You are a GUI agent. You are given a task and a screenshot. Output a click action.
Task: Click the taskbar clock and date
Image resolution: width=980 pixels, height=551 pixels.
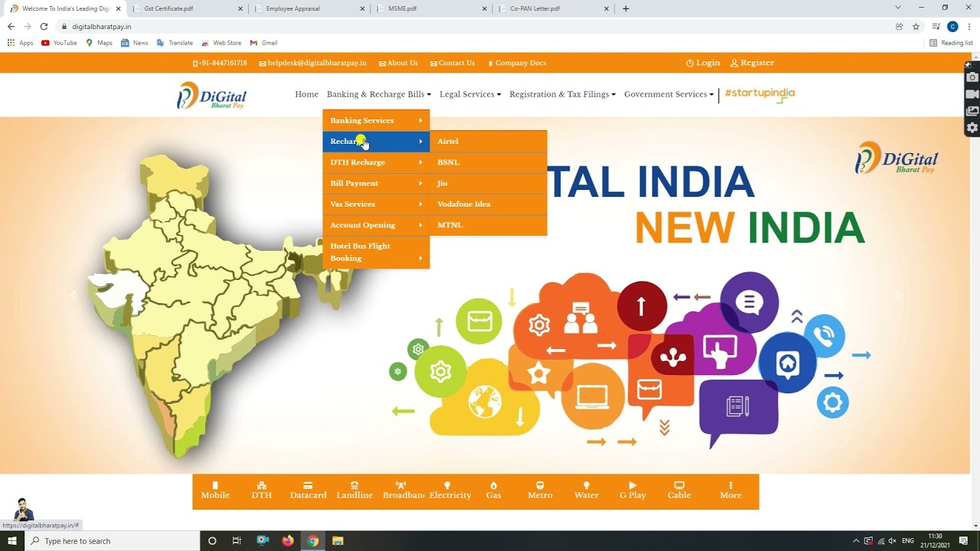click(x=935, y=541)
